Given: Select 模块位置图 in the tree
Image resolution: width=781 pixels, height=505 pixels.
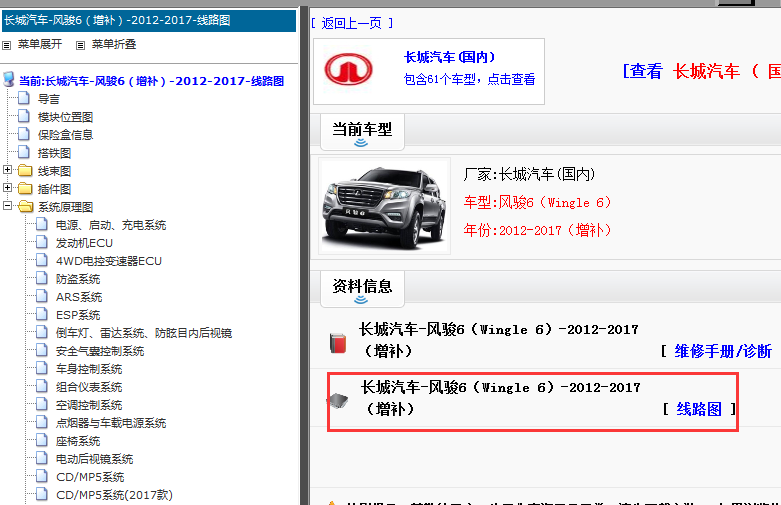Looking at the screenshot, I should point(65,117).
